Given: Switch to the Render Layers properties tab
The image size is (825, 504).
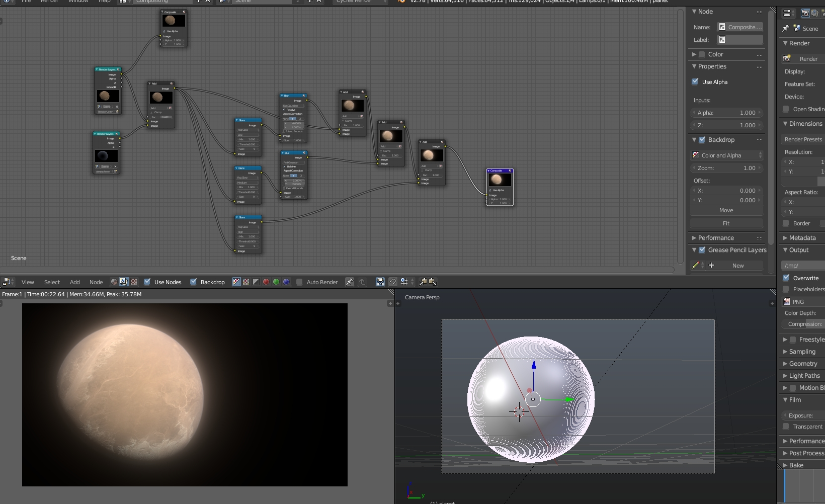Looking at the screenshot, I should pyautogui.click(x=815, y=14).
